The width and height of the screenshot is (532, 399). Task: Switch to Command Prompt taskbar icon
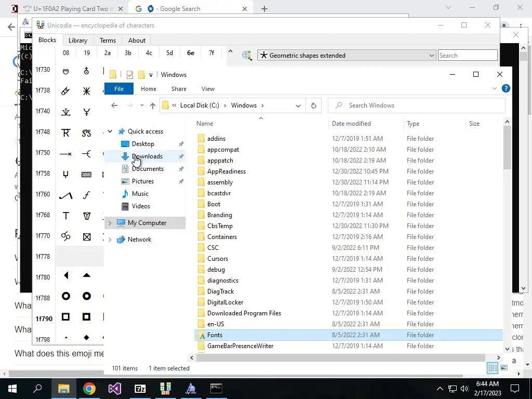[x=216, y=388]
